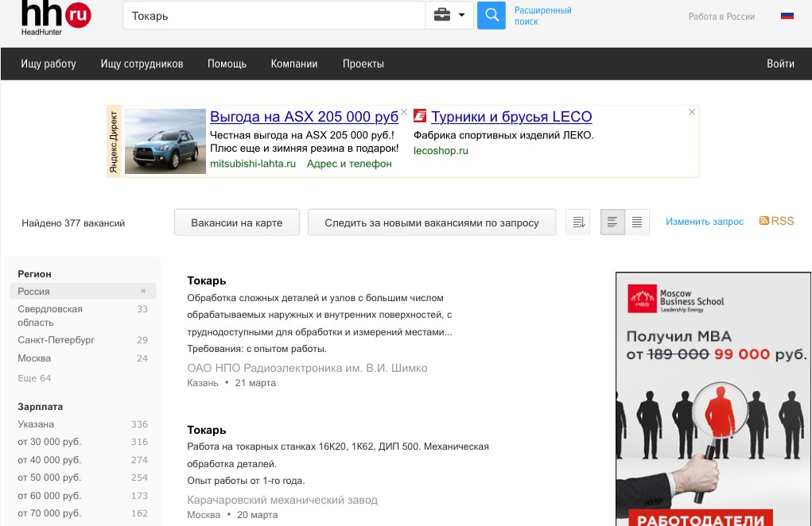This screenshot has width=812, height=526.
Task: Remove the Россия region filter
Action: click(143, 292)
